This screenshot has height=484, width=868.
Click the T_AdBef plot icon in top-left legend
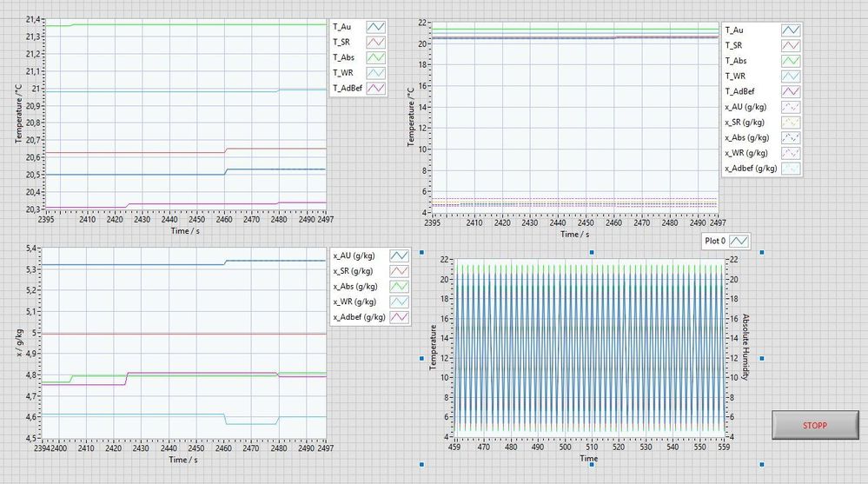tap(376, 88)
